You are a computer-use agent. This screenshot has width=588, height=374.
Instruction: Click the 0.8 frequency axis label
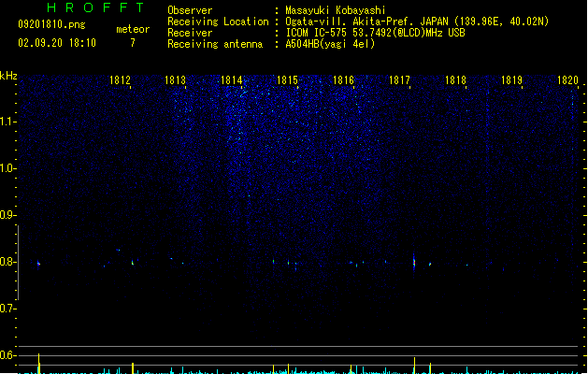click(x=7, y=262)
